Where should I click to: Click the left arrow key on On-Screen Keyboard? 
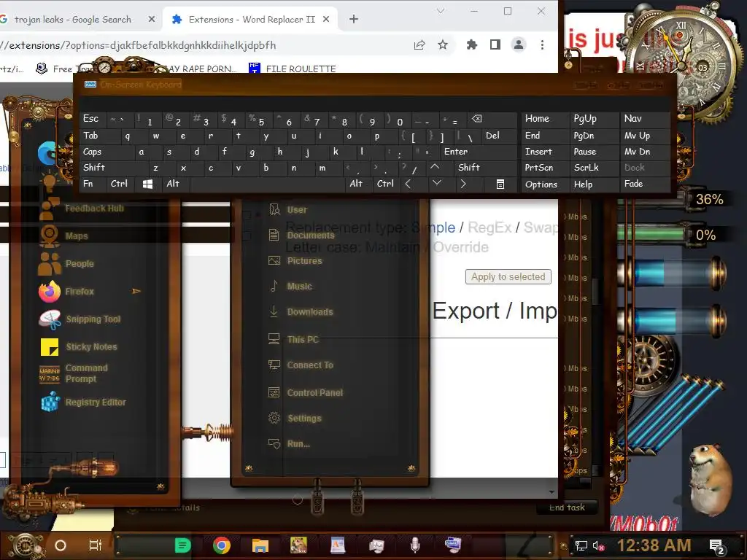coord(409,184)
